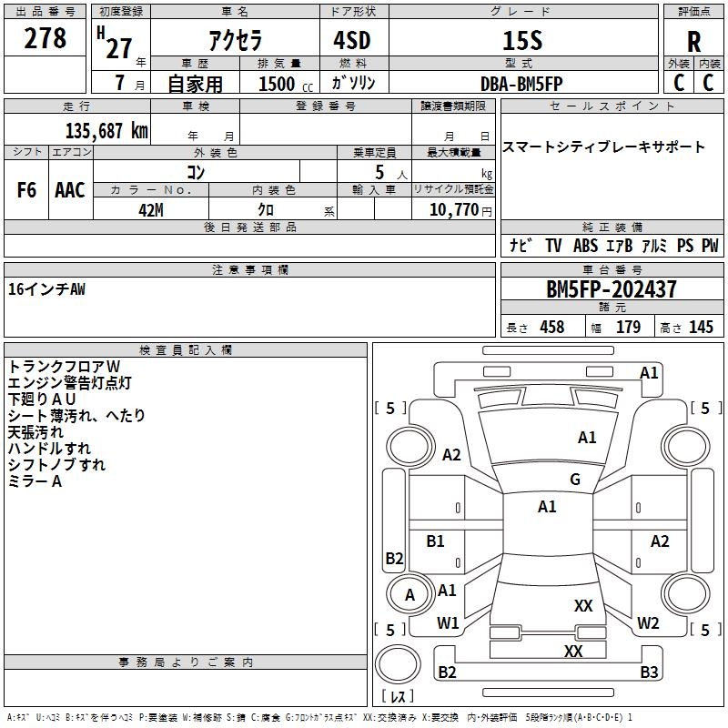The image size is (728, 728).
Task: Select the [レス] spare tire label
Action: click(398, 696)
